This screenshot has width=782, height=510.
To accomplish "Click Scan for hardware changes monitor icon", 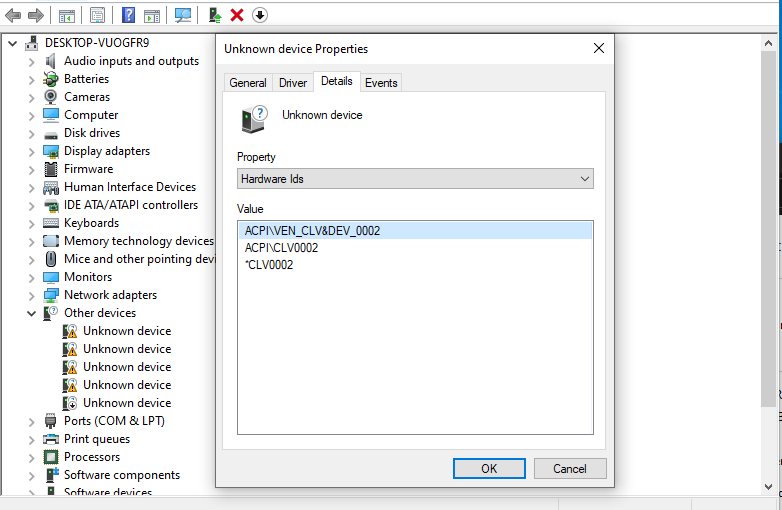I will tap(183, 15).
